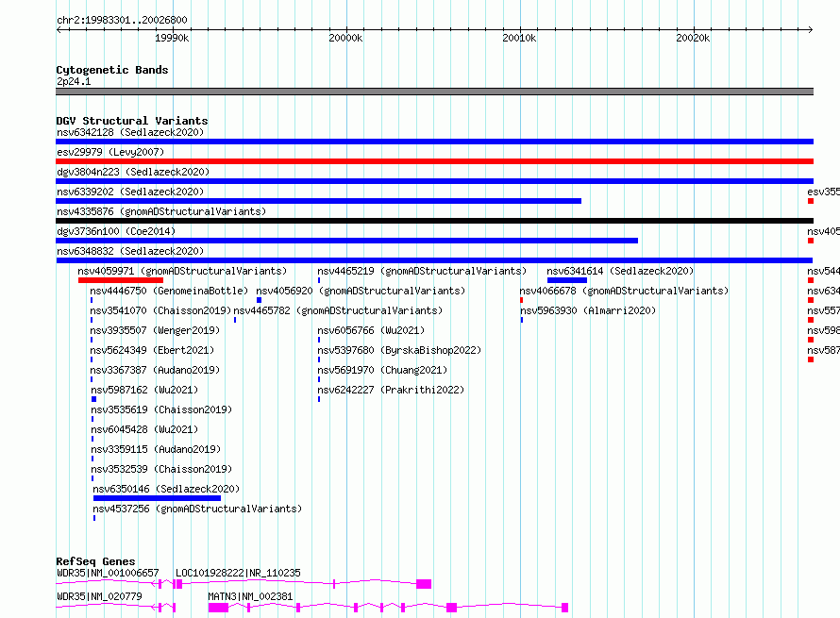Select the red esv29979 variant bar
The width and height of the screenshot is (840, 618).
pos(434,161)
